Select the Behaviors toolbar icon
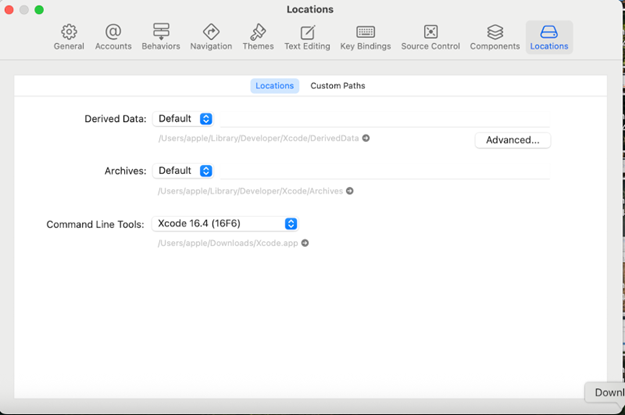Viewport: 625px width, 415px height. (x=161, y=37)
